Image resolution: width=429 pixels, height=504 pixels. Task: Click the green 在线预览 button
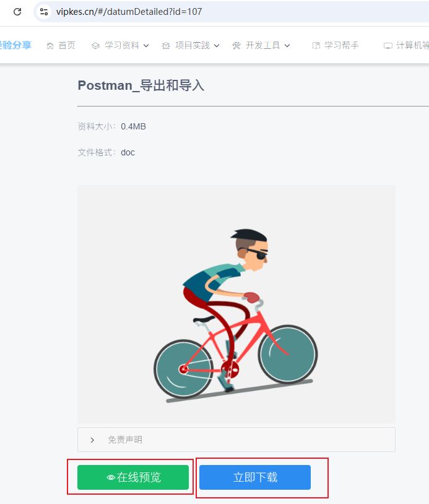pos(133,477)
